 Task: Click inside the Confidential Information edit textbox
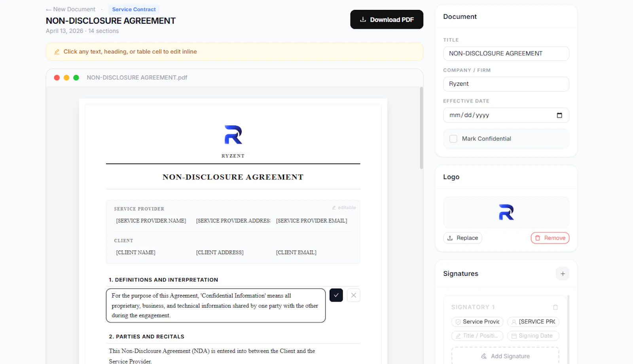216,306
